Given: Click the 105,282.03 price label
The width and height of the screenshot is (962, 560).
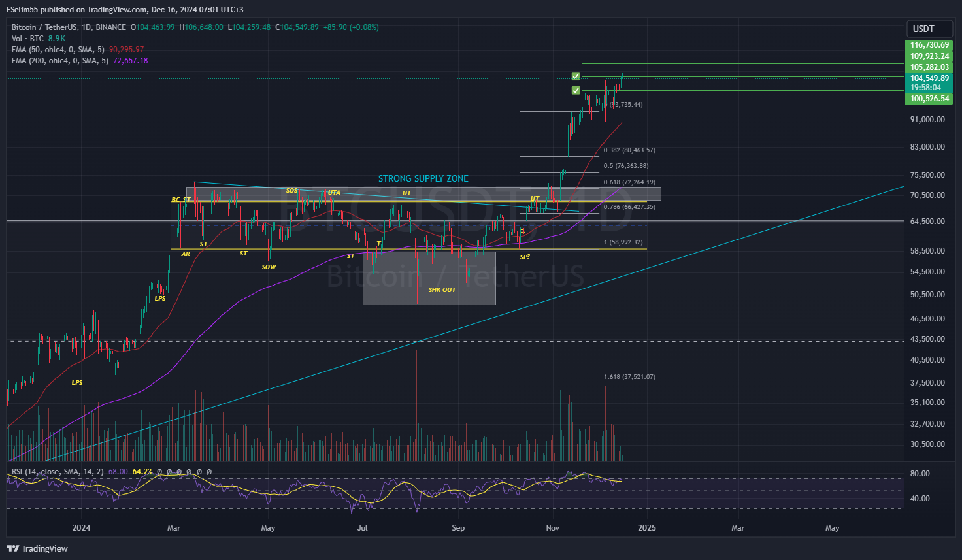Looking at the screenshot, I should click(x=929, y=67).
